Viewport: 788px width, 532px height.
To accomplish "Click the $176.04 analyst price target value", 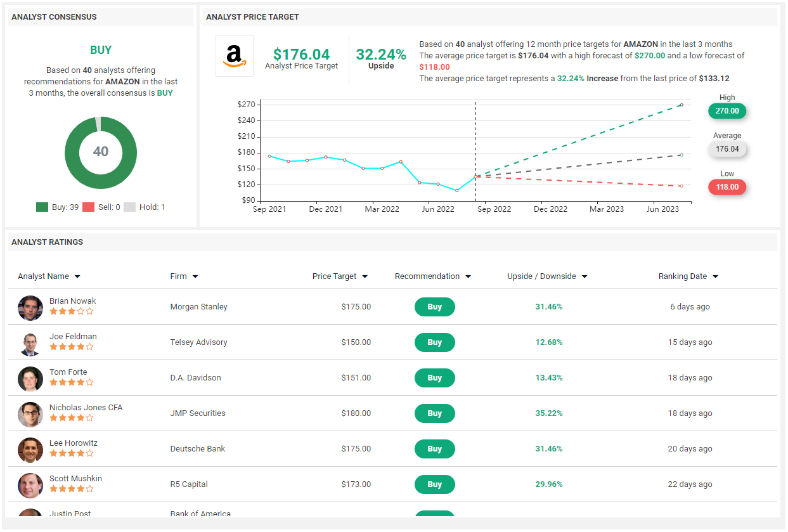I will pyautogui.click(x=302, y=54).
